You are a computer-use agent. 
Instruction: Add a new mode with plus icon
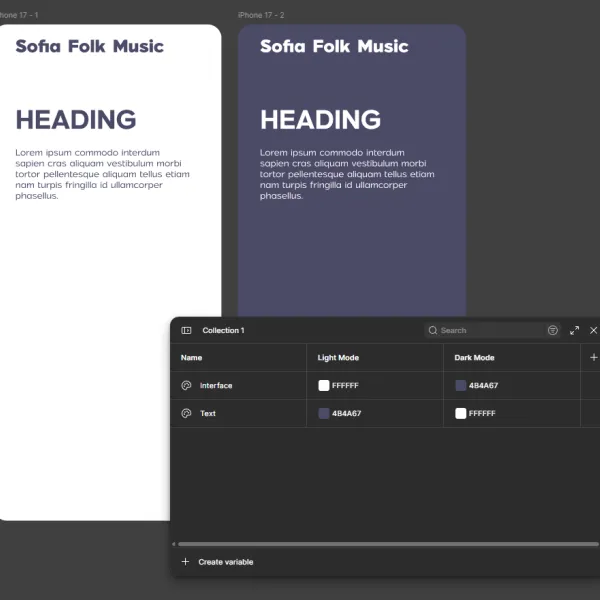coord(593,357)
